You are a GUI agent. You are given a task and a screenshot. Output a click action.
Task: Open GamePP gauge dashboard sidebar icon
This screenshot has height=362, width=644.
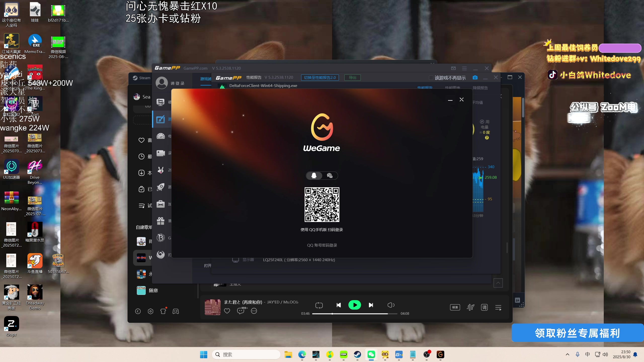click(160, 136)
